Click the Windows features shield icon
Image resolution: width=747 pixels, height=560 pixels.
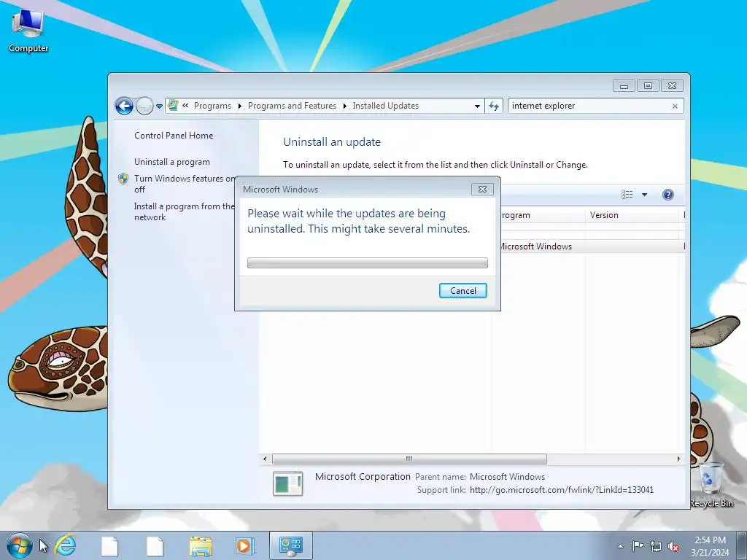pos(123,179)
